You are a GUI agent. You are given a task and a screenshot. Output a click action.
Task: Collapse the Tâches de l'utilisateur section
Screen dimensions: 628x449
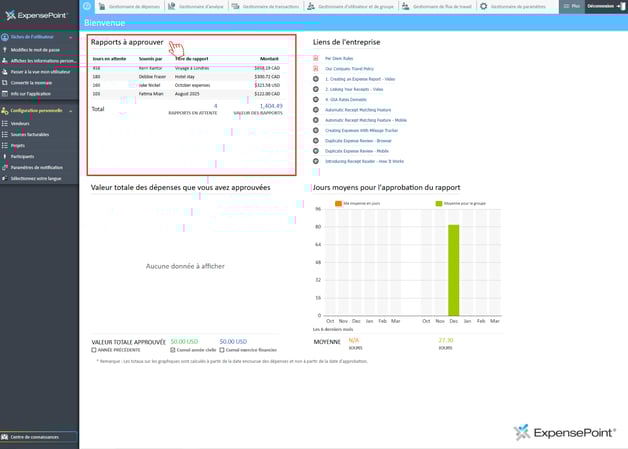(70, 37)
